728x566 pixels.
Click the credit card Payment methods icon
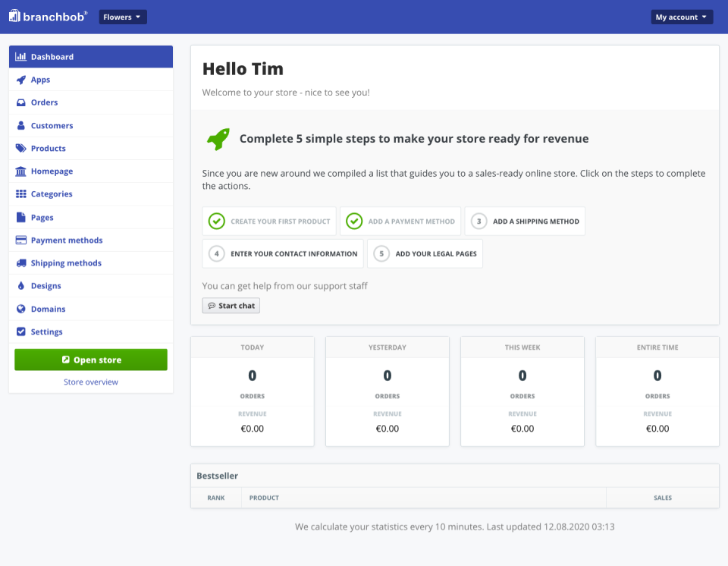pyautogui.click(x=21, y=241)
